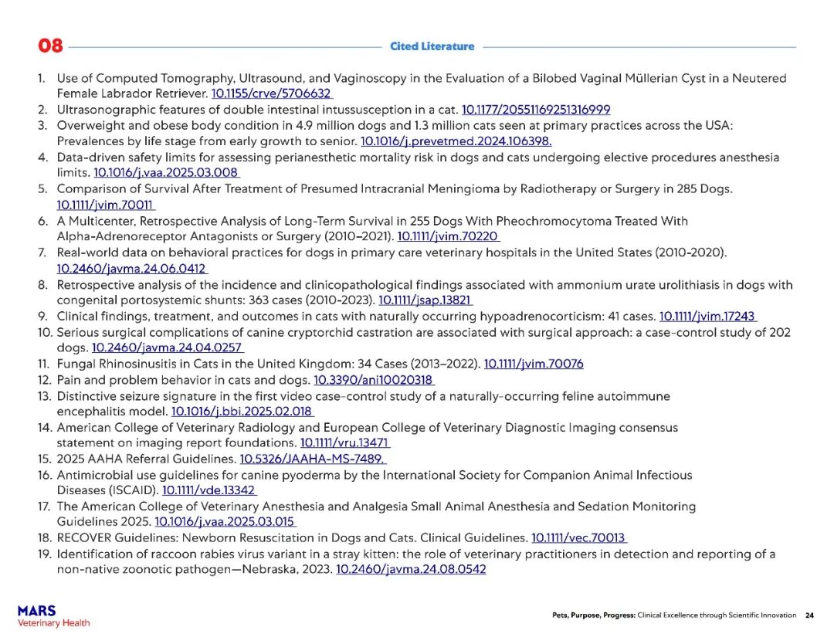Open the jsap.13821 urolithiasis reference link
Viewport: 834px width, 644px height.
(425, 300)
